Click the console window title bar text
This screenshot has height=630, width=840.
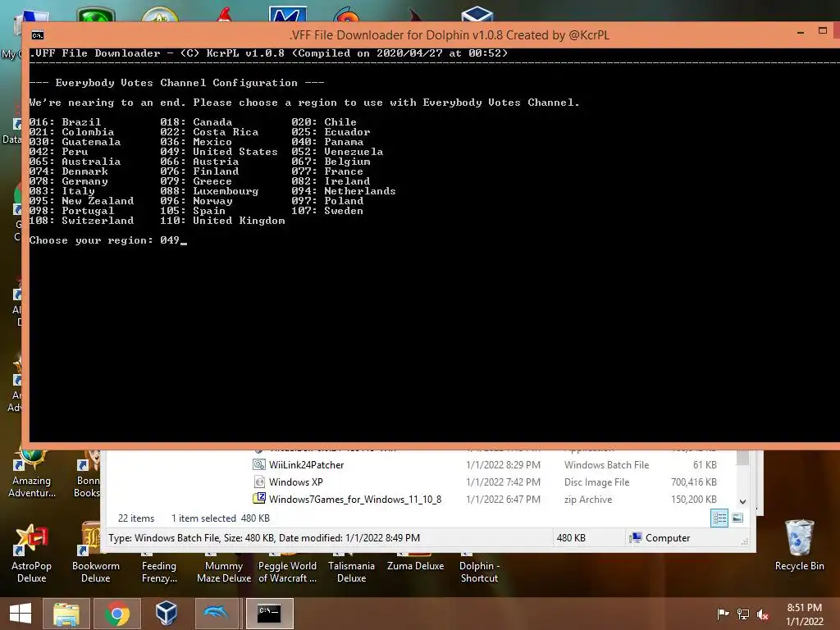(x=450, y=35)
